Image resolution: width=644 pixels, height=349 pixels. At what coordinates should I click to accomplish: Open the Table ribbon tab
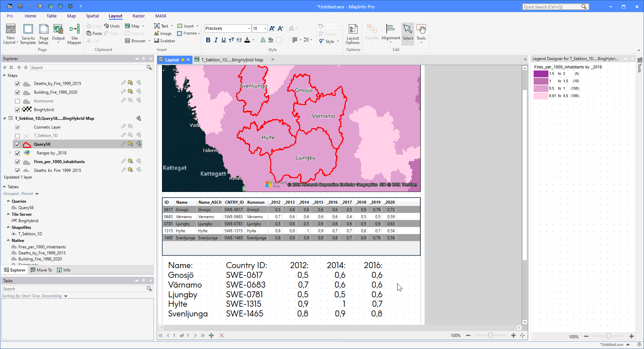(51, 16)
